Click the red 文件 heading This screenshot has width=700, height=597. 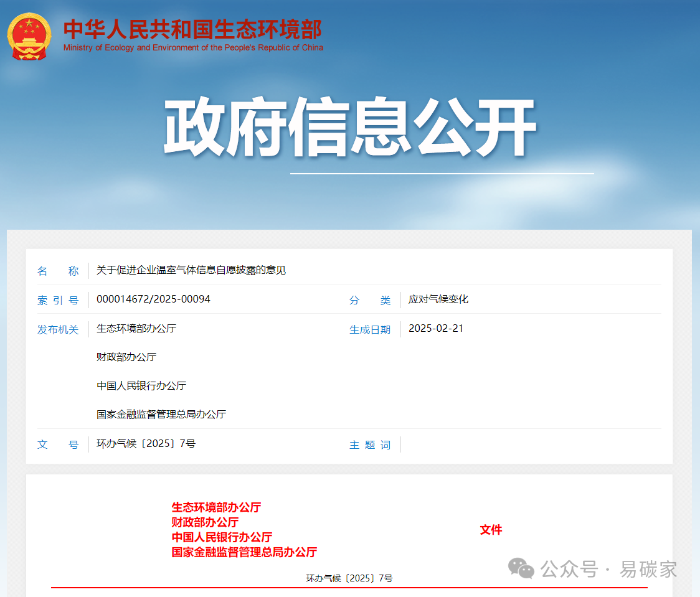tap(491, 530)
